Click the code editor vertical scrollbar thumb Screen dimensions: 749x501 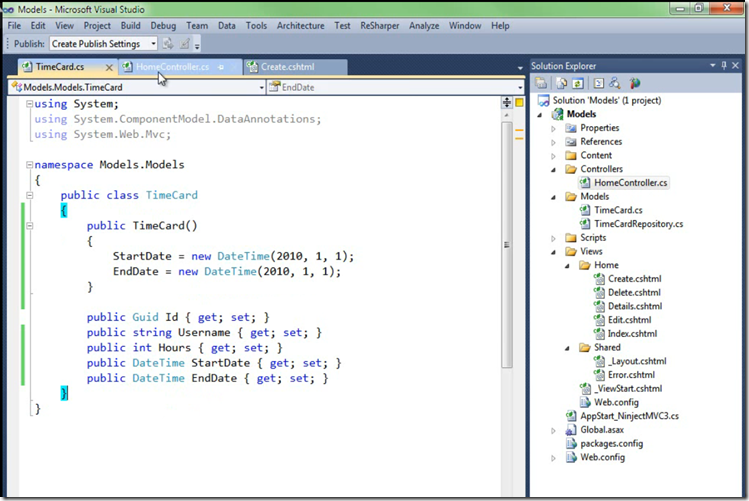[507, 245]
